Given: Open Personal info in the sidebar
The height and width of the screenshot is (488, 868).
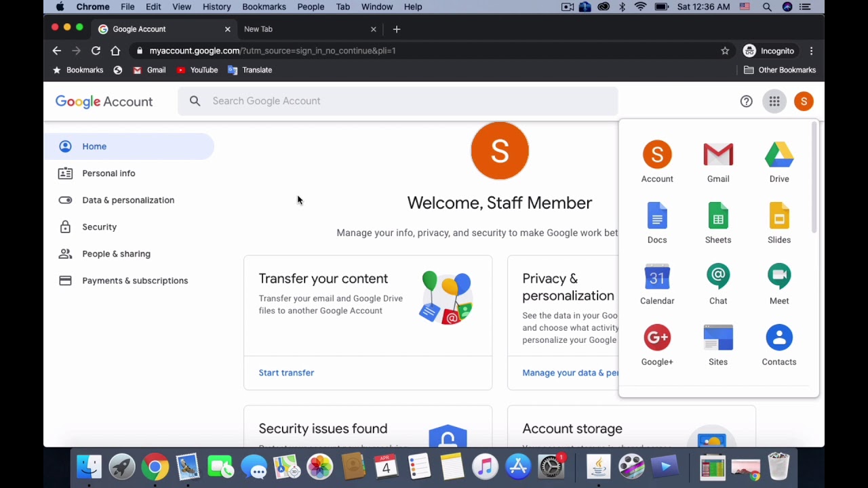Looking at the screenshot, I should click(x=108, y=174).
